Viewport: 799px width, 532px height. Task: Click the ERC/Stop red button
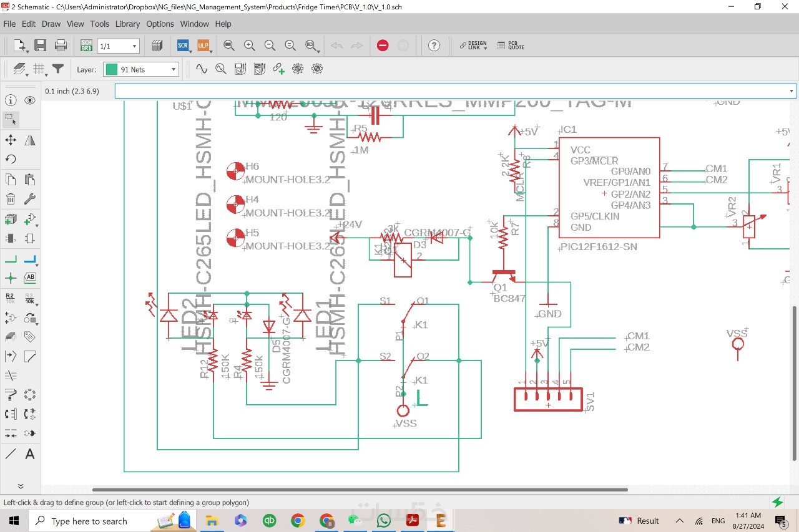[383, 46]
